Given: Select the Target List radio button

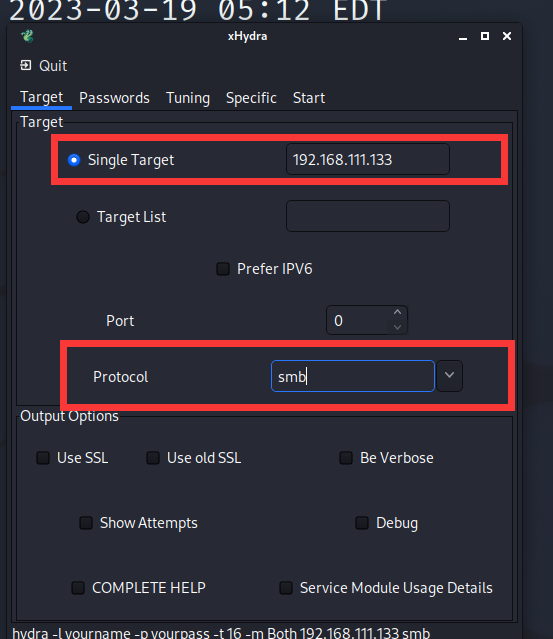Looking at the screenshot, I should 83,217.
